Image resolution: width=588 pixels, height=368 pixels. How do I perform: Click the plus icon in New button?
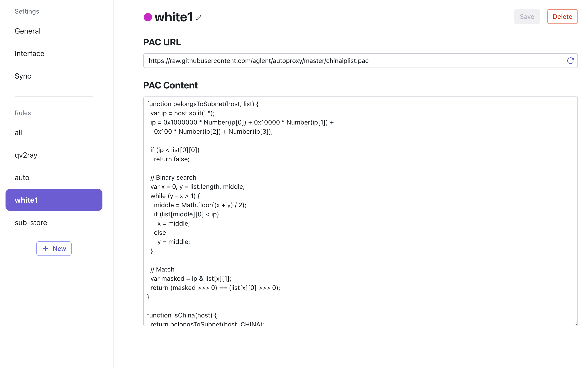point(45,249)
